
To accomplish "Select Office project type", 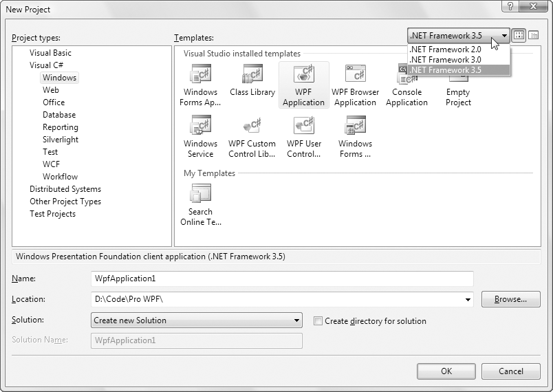I will pyautogui.click(x=54, y=102).
